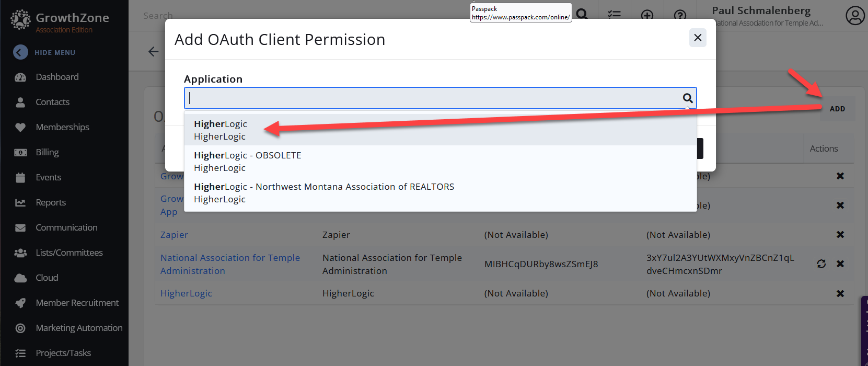
Task: Collapse sidebar with Hide Menu arrow
Action: (x=20, y=52)
